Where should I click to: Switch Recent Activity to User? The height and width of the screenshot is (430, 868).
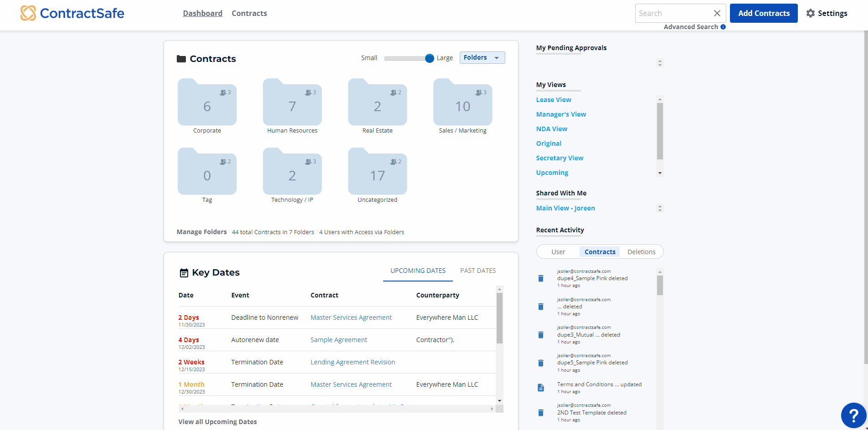point(558,252)
